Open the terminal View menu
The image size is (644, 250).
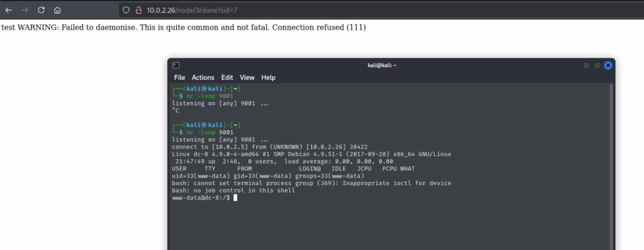[x=247, y=77]
